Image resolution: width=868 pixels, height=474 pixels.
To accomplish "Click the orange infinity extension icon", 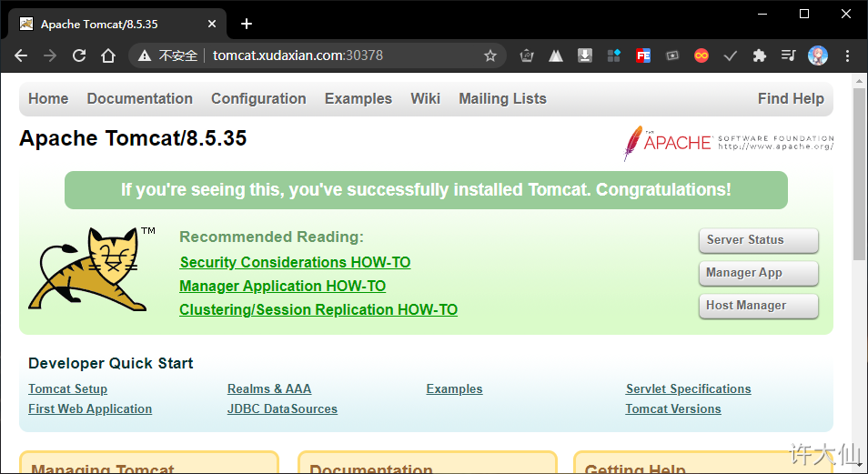I will click(x=701, y=55).
